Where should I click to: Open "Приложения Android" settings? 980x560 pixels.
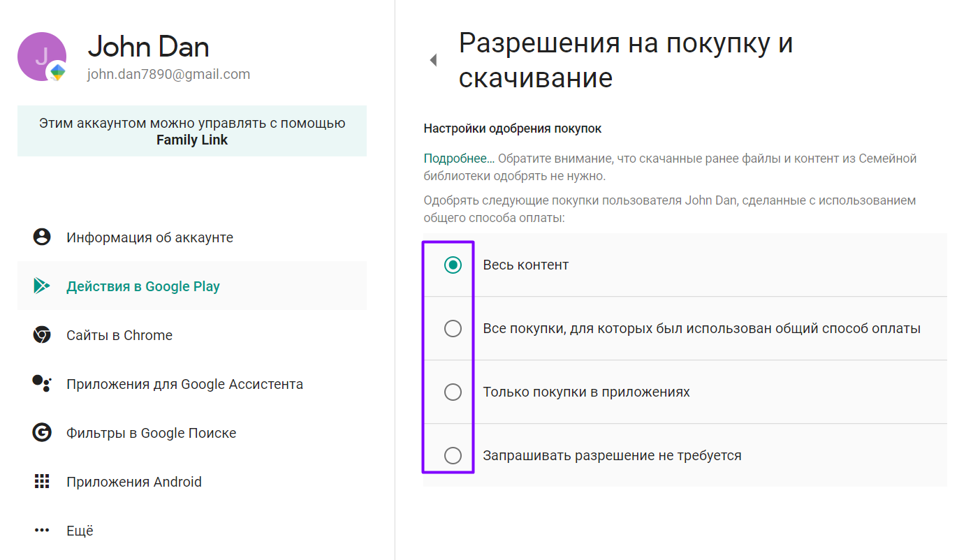[192, 481]
